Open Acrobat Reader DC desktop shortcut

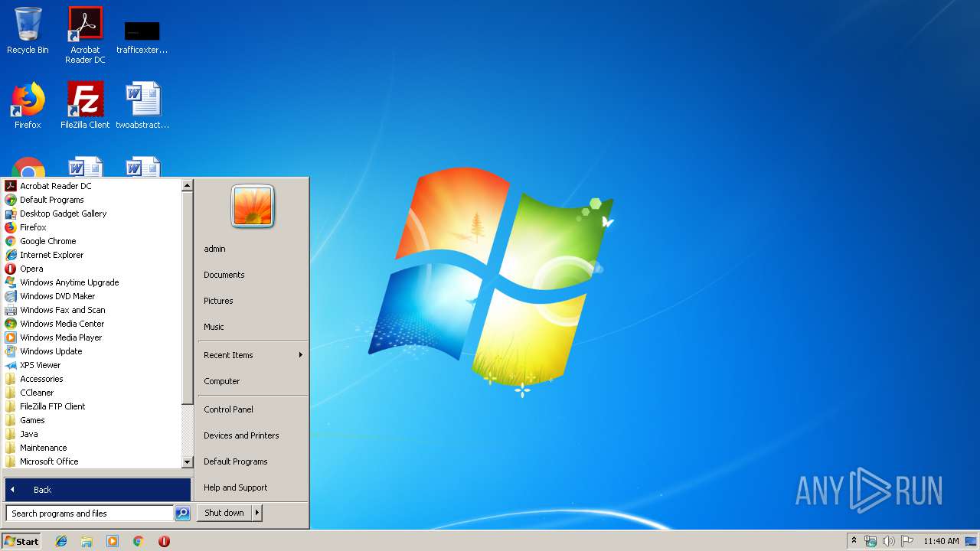(x=85, y=34)
